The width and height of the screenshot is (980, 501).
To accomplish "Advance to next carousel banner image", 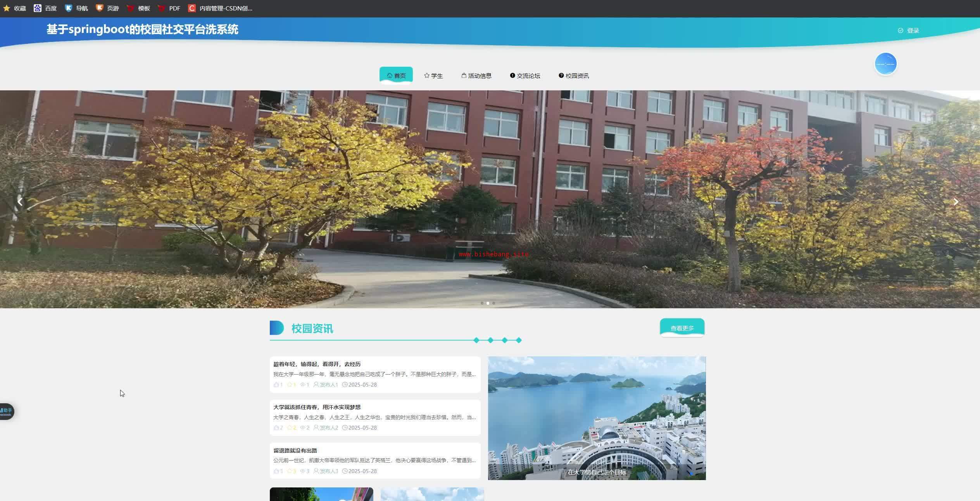I will pyautogui.click(x=956, y=202).
